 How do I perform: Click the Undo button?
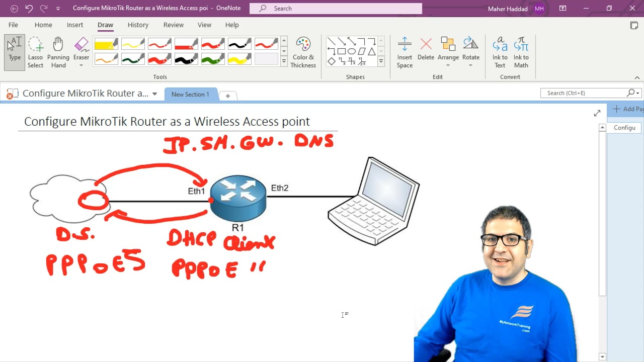point(29,9)
